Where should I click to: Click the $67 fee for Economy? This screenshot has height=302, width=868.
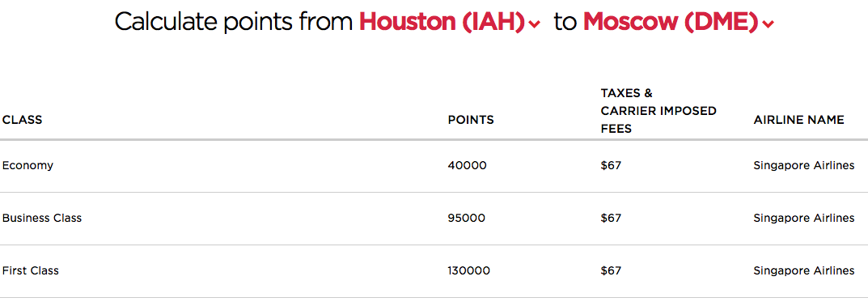(x=611, y=166)
